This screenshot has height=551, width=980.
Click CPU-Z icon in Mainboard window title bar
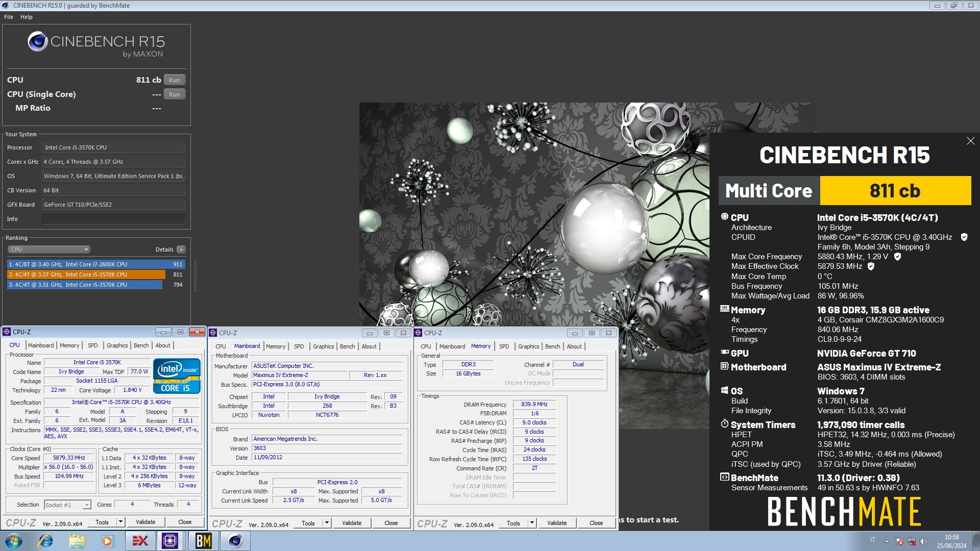click(x=213, y=333)
